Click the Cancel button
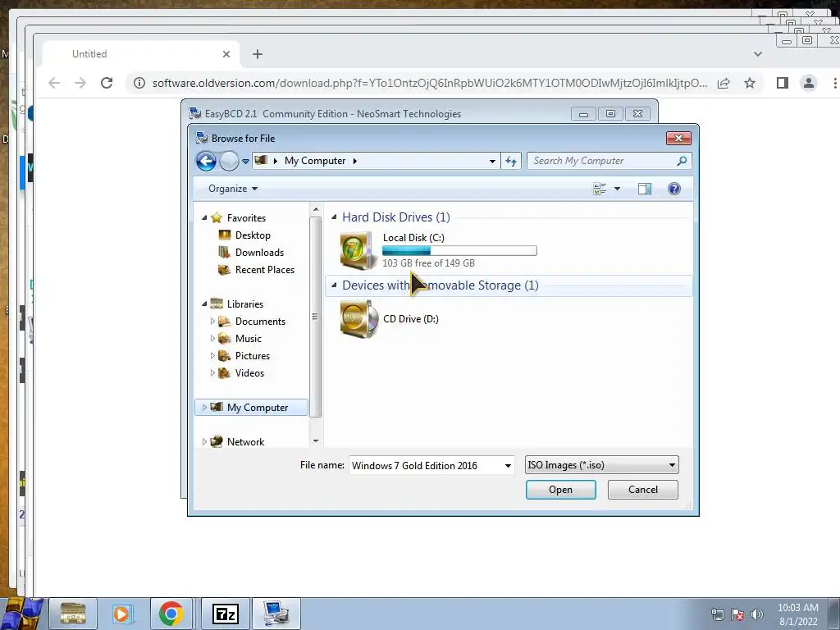Viewport: 840px width, 630px height. tap(643, 490)
